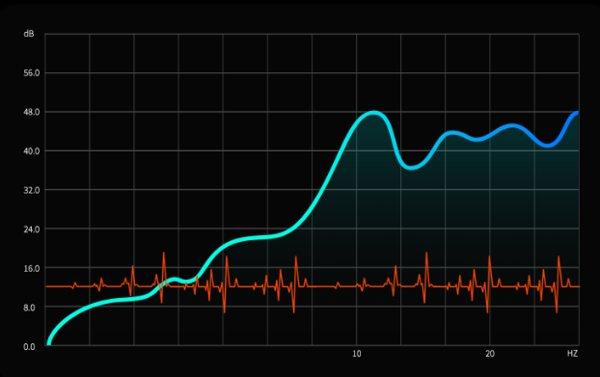Click the tallest orange spike left of center

164,277
